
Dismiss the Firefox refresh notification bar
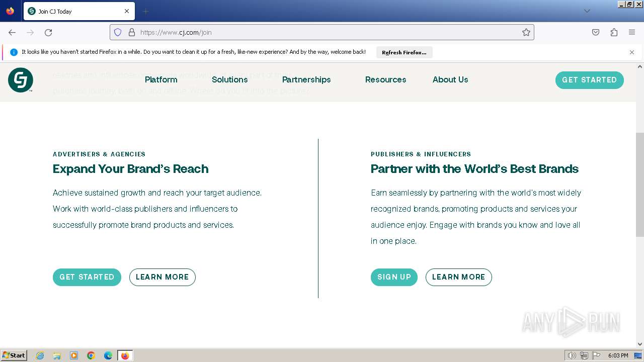[632, 52]
